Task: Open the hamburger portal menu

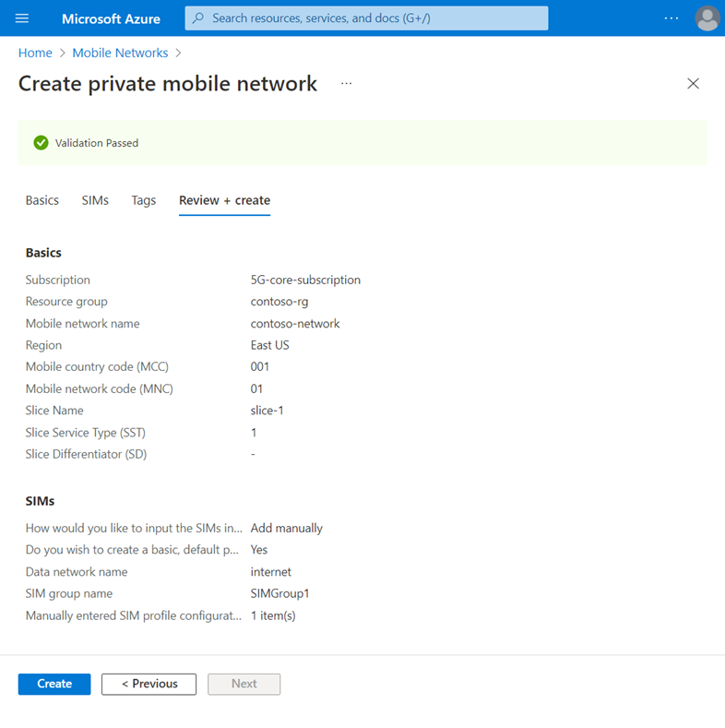Action: click(22, 18)
